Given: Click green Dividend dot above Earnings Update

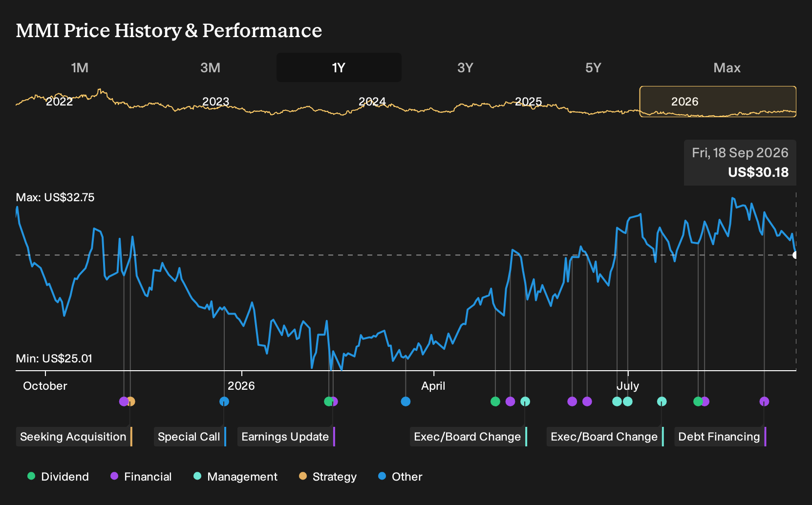Looking at the screenshot, I should [329, 401].
